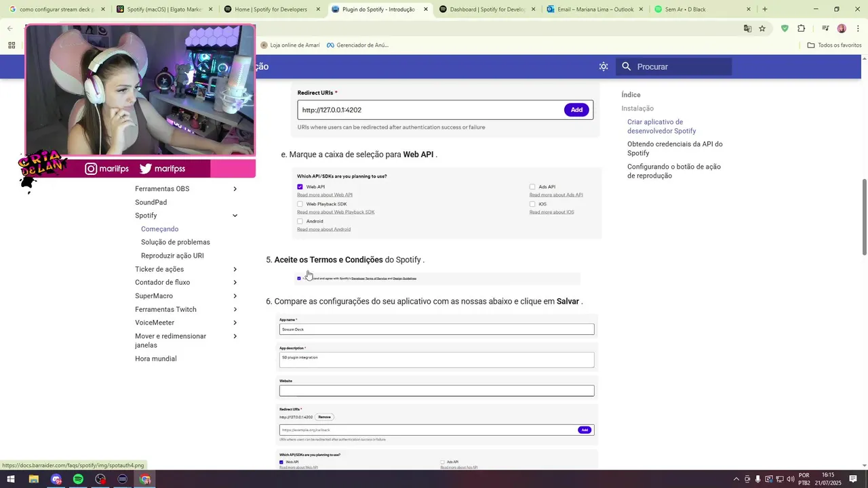Jump to Obtendo credenciais da API do Spotify
The image size is (868, 488).
click(675, 148)
